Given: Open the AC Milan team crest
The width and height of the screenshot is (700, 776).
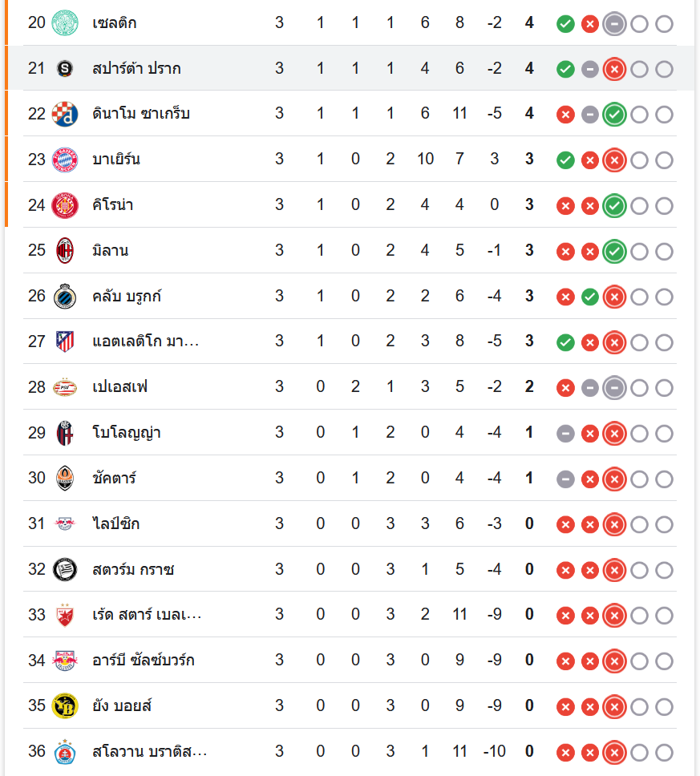Looking at the screenshot, I should click(x=64, y=251).
